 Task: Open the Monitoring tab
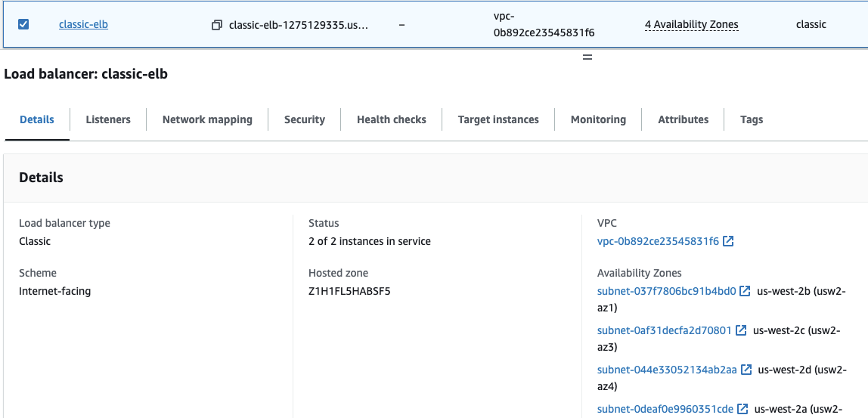598,119
